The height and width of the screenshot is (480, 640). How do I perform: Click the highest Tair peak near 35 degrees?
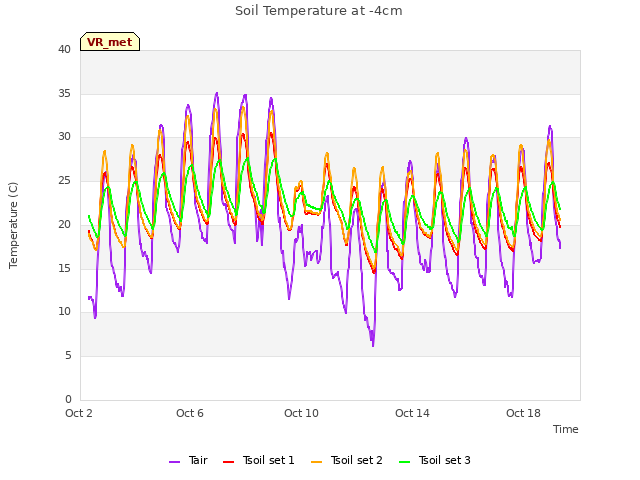(217, 93)
